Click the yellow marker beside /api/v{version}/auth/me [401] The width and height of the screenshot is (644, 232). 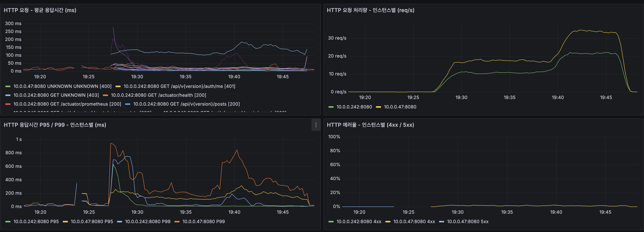tap(118, 86)
